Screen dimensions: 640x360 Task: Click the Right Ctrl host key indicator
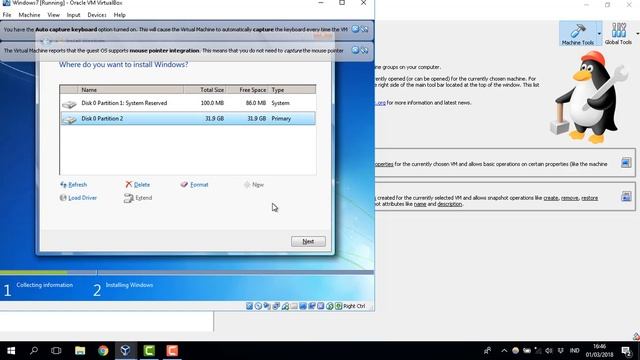(x=354, y=306)
